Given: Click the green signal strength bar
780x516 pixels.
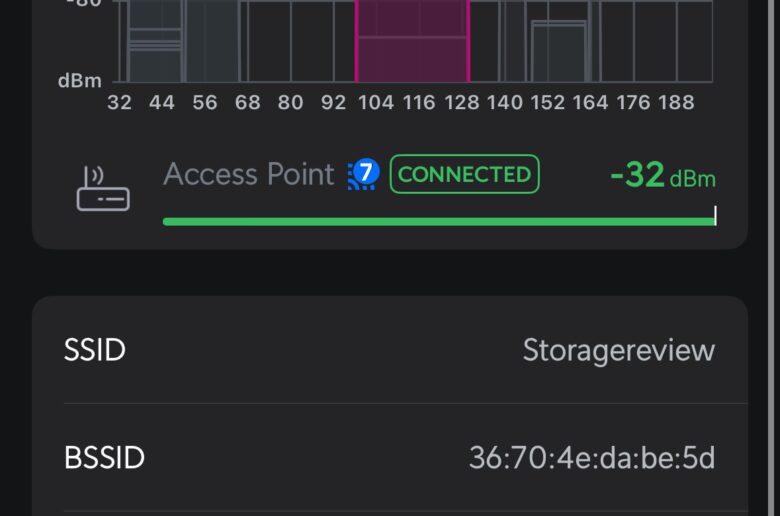Looking at the screenshot, I should [439, 221].
